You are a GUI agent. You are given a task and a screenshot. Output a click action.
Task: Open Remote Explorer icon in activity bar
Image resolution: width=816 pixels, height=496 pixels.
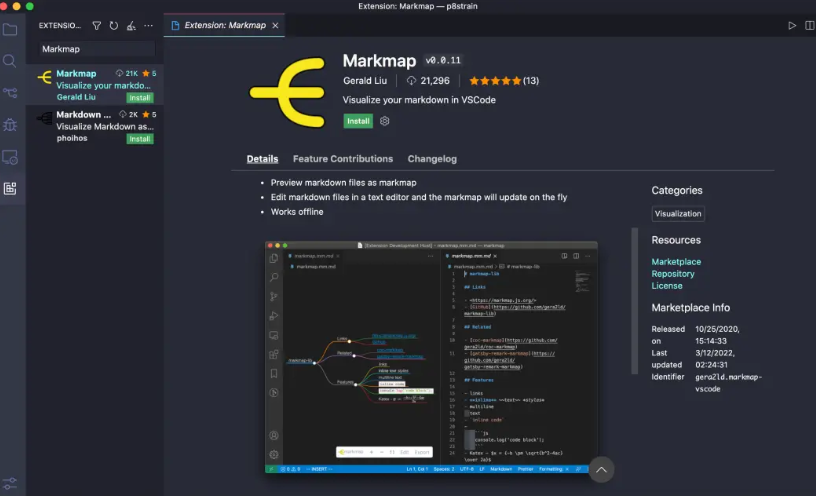click(10, 157)
